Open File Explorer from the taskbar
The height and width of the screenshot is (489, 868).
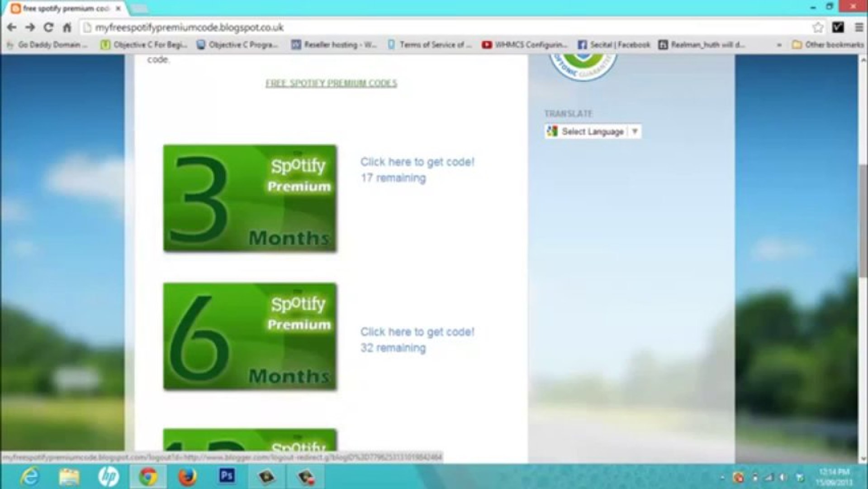click(x=69, y=477)
